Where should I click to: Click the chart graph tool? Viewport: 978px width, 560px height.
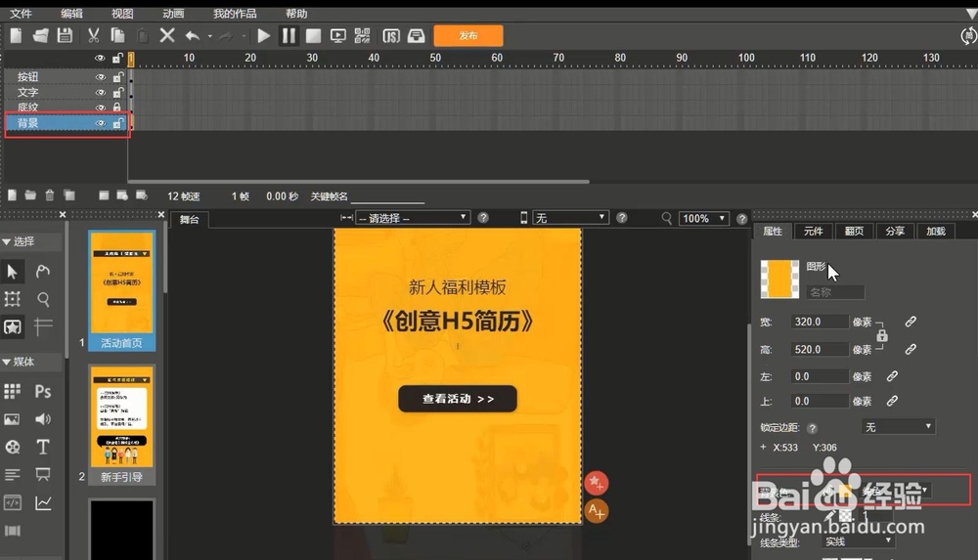[43, 502]
